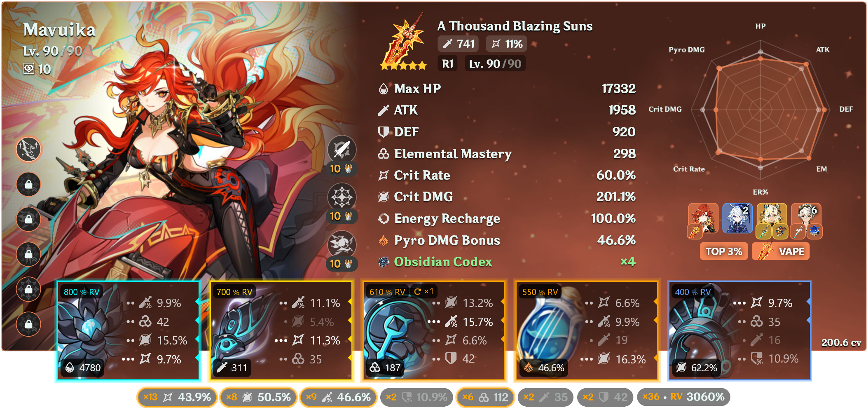Viewport: 868px width, 410px height.
Task: Click the VAPE category badge
Action: [781, 251]
